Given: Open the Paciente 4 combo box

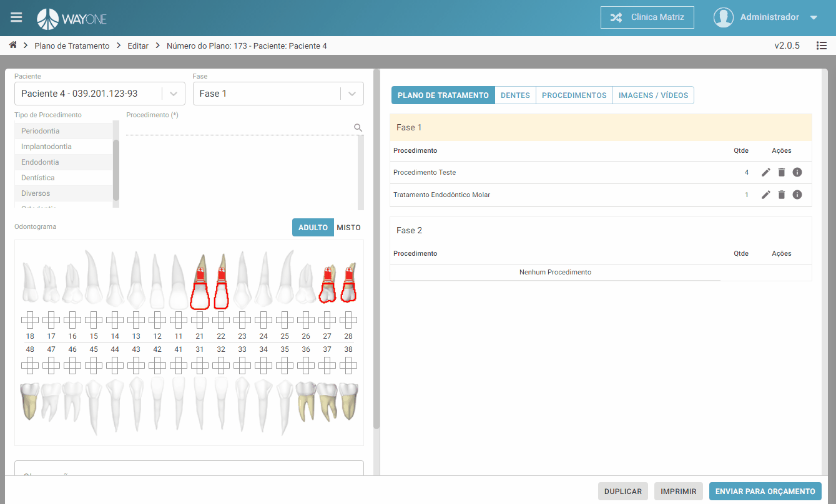Looking at the screenshot, I should click(x=100, y=94).
